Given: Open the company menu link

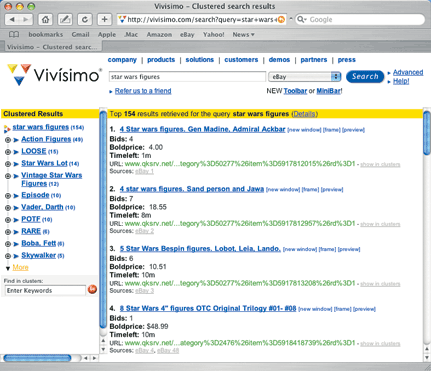Looking at the screenshot, I should click(x=122, y=60).
